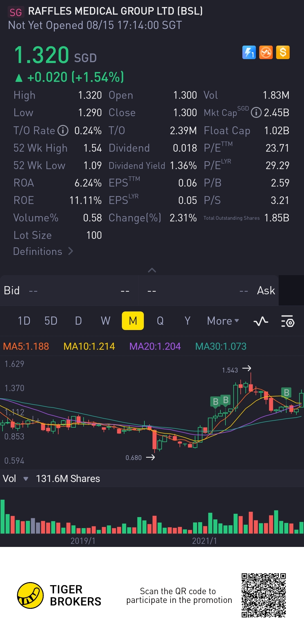Tap the second B buy marker
Image resolution: width=304 pixels, height=644 pixels.
226,400
